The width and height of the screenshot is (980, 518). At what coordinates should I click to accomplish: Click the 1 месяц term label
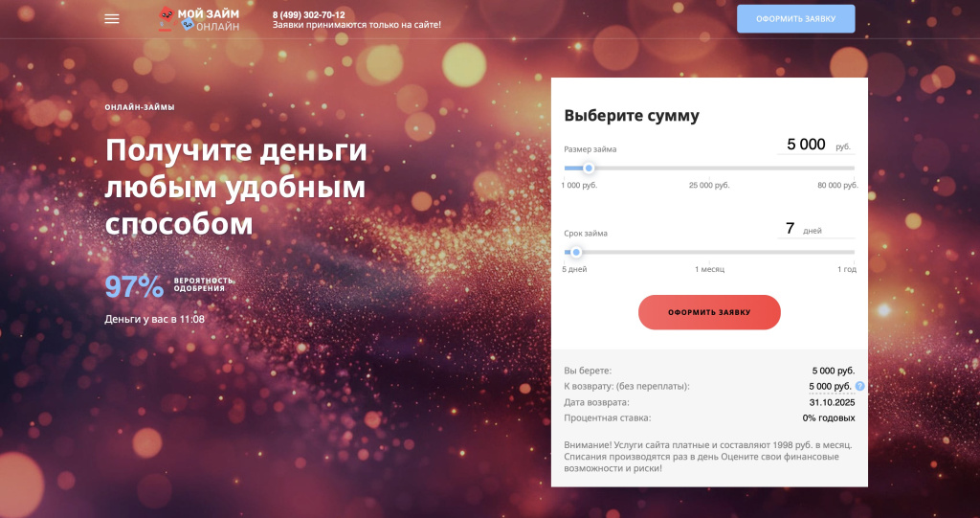pyautogui.click(x=709, y=269)
